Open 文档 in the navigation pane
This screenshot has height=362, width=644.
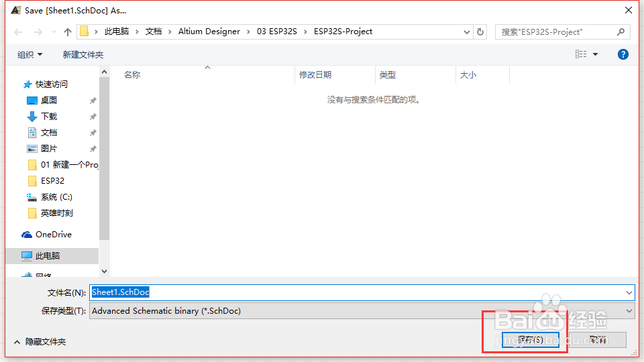coord(49,133)
